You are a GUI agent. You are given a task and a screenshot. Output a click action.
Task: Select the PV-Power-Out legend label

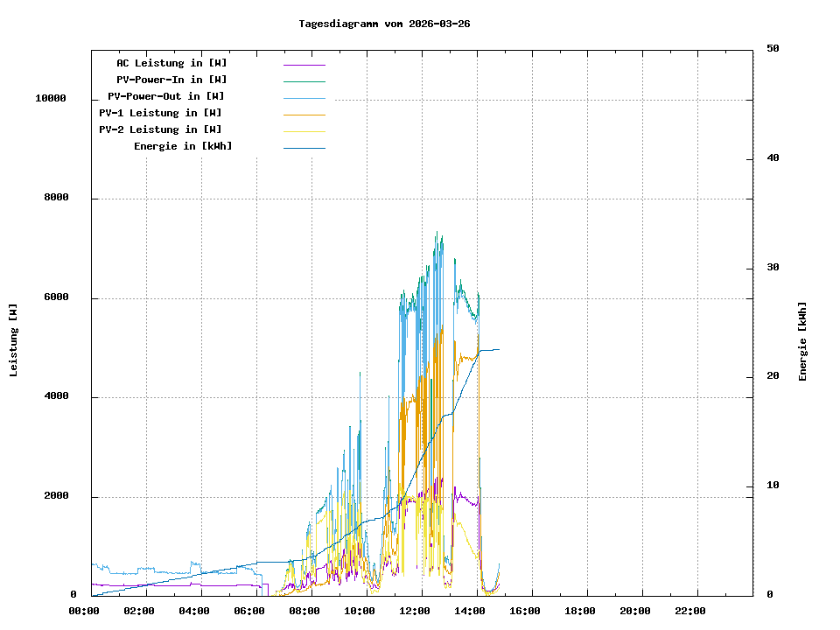pyautogui.click(x=166, y=96)
